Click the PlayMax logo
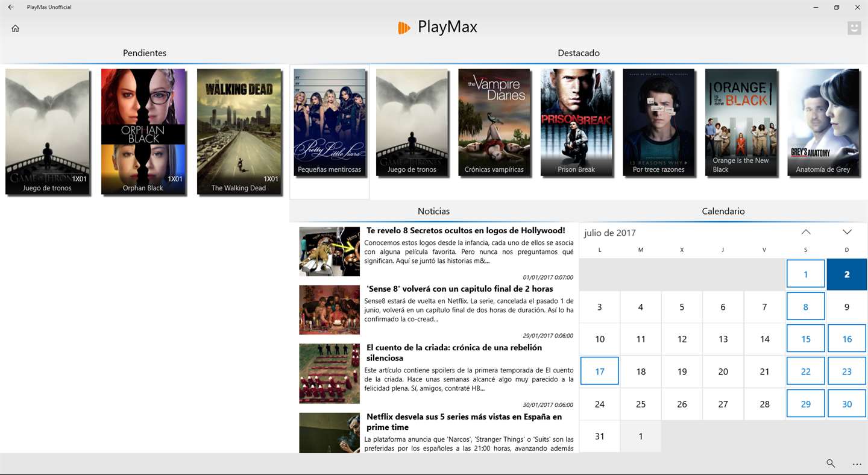 [438, 27]
